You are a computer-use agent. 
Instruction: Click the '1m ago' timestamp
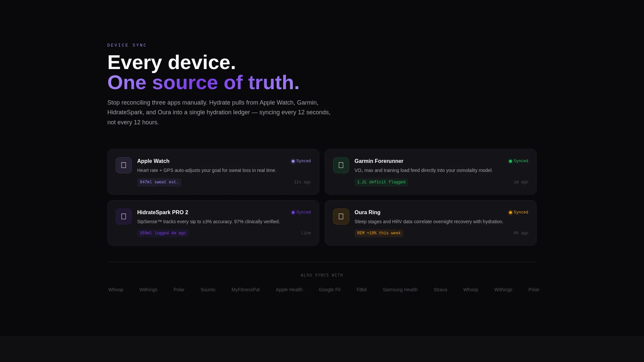coord(521,182)
